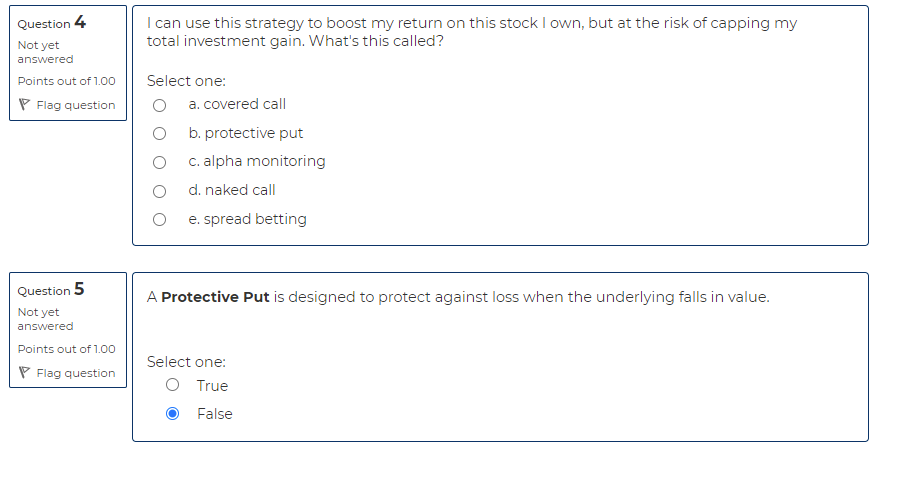The width and height of the screenshot is (897, 482).
Task: Click the 'Question 4' heading in info box
Action: pos(51,23)
